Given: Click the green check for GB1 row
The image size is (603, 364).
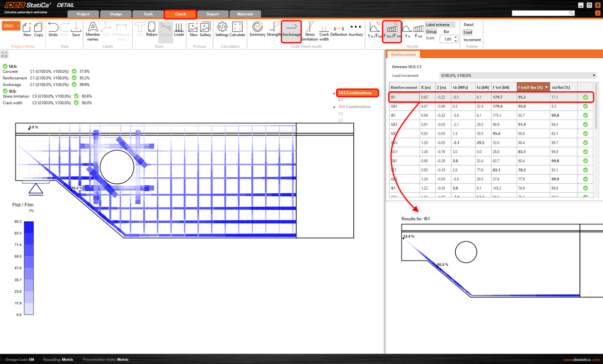Looking at the screenshot, I should [584, 106].
